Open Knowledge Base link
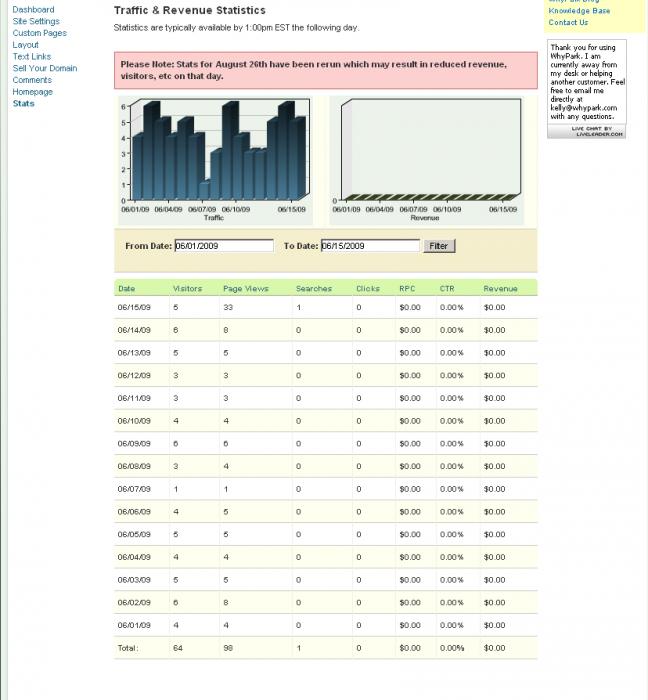648x700 pixels. point(579,11)
